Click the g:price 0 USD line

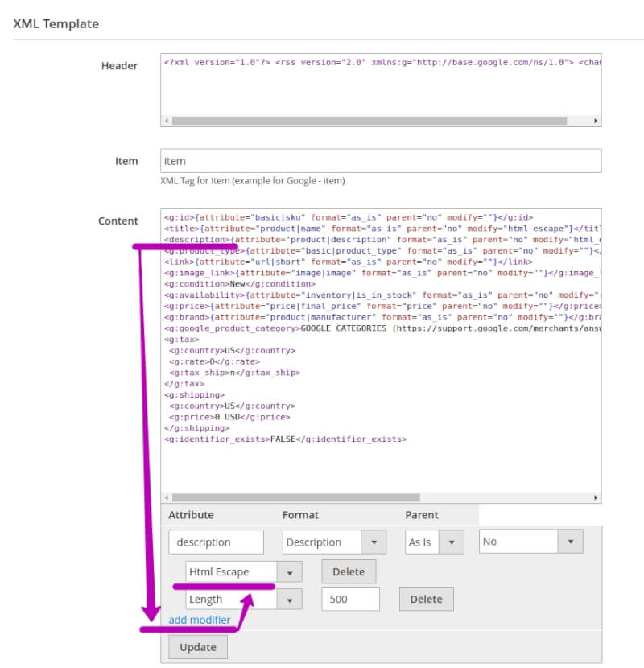tap(229, 417)
